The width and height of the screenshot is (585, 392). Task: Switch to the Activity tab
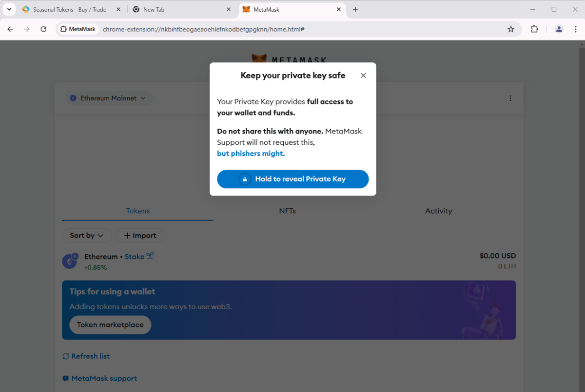tap(438, 211)
